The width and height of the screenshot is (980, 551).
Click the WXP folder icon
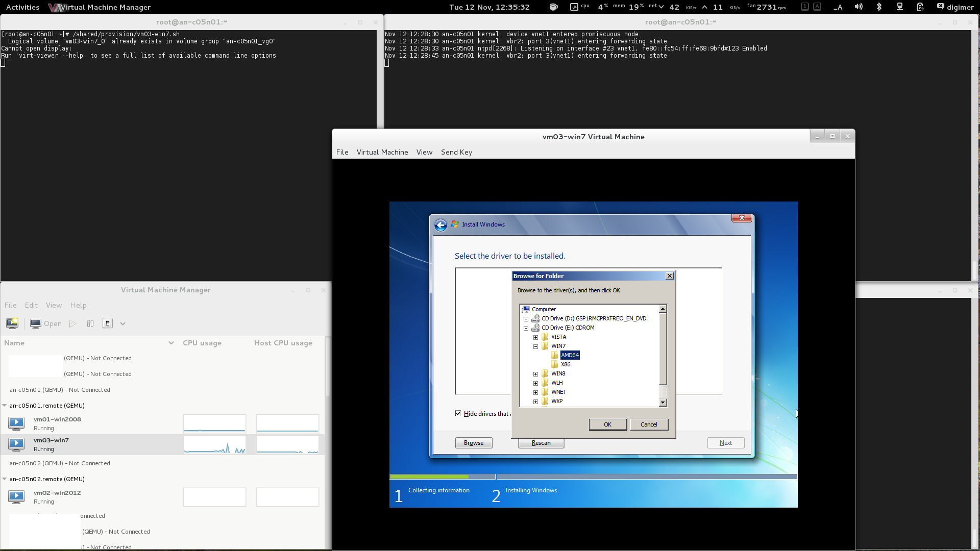(x=545, y=401)
